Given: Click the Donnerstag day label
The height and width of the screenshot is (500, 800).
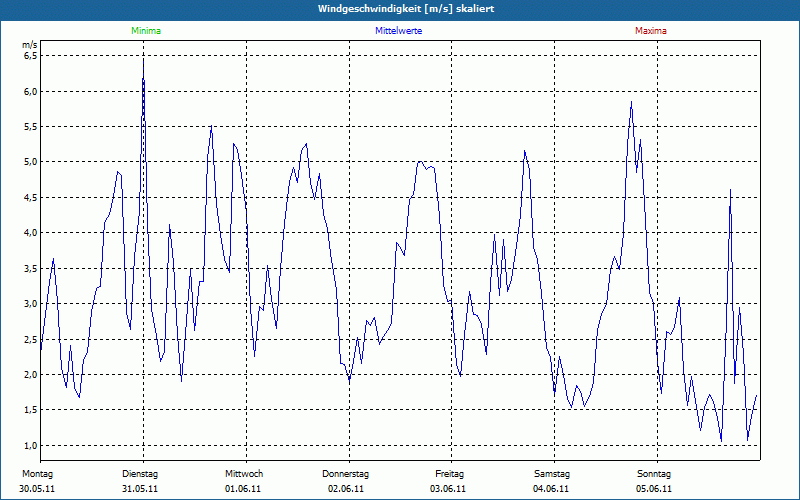Looking at the screenshot, I should 345,474.
